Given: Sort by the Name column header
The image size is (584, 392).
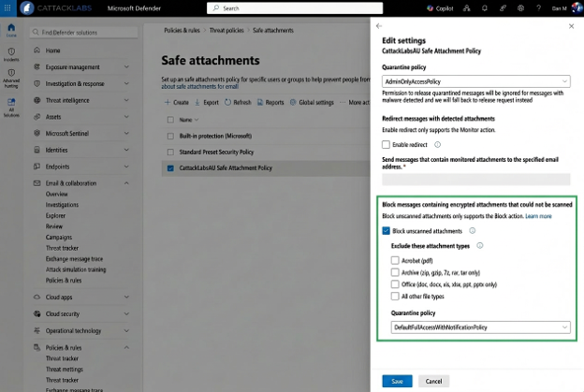Looking at the screenshot, I should pyautogui.click(x=188, y=120).
